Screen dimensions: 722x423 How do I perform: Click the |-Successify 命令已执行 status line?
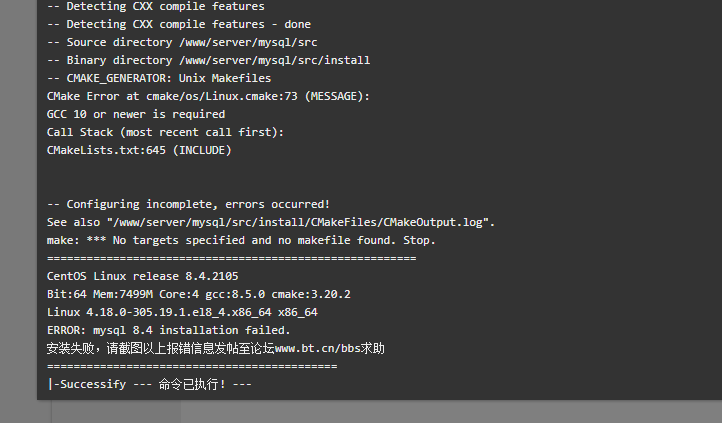click(x=149, y=384)
